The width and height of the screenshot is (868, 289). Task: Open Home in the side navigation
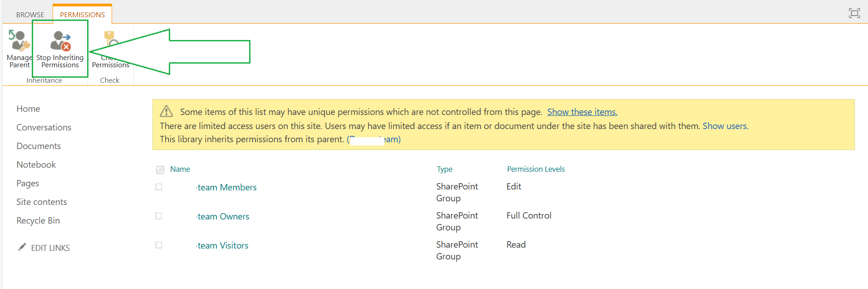click(x=28, y=109)
